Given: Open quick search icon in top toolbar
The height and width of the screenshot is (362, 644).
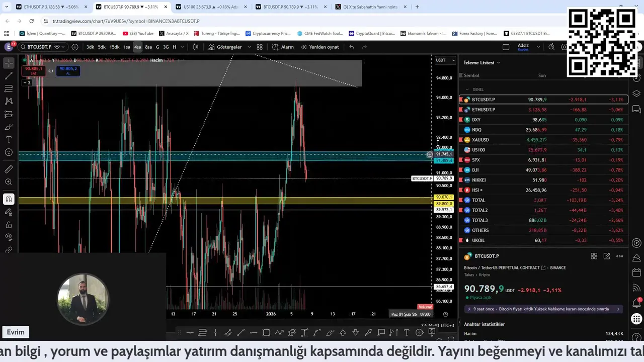Looking at the screenshot, I should pyautogui.click(x=551, y=47).
